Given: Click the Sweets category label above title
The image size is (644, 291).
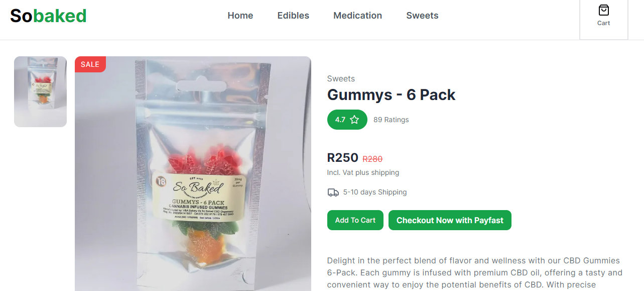Looking at the screenshot, I should coord(341,78).
